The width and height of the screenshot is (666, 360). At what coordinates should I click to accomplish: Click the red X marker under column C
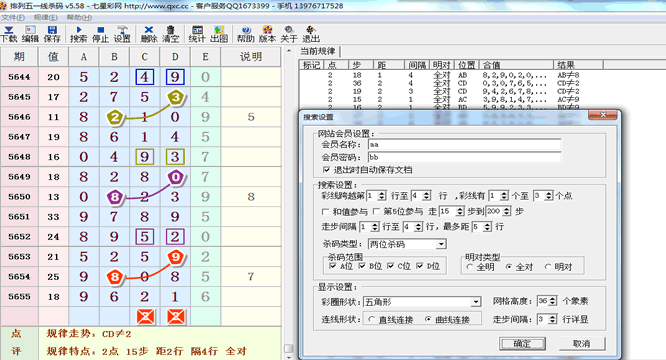[x=145, y=317]
